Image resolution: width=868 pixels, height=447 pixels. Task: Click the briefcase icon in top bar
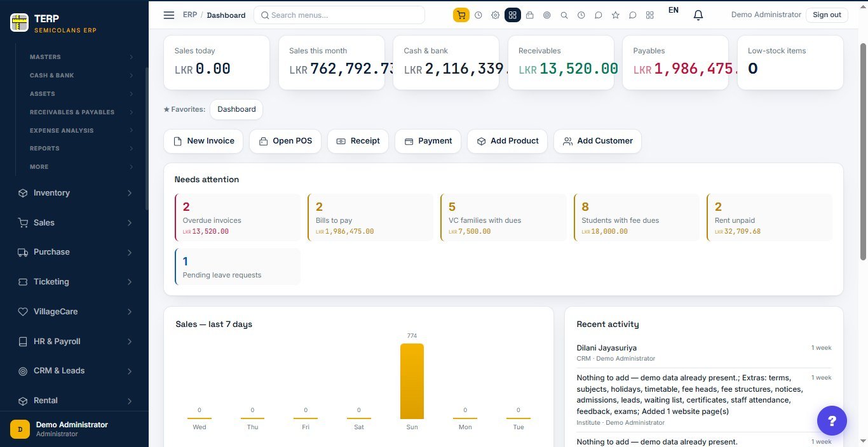point(529,15)
